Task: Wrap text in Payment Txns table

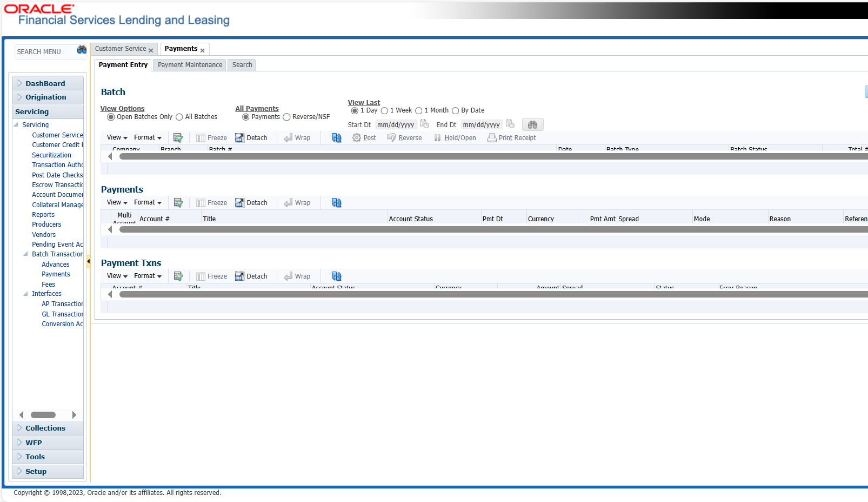Action: tap(297, 276)
